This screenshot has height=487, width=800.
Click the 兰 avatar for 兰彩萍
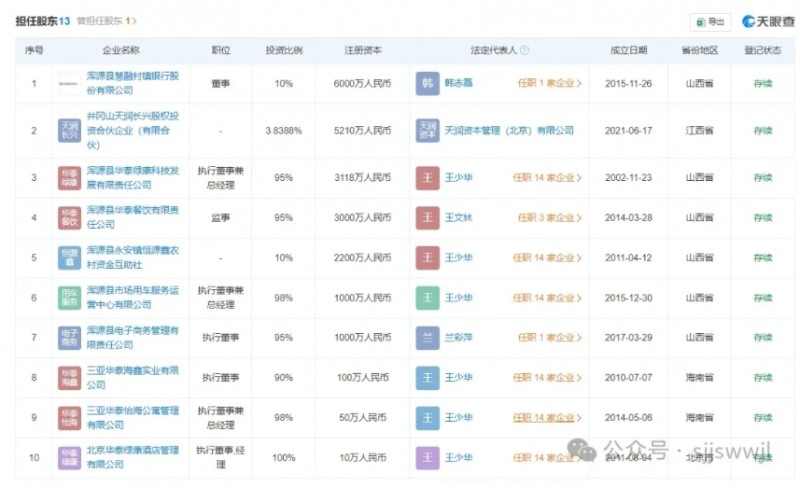(428, 338)
